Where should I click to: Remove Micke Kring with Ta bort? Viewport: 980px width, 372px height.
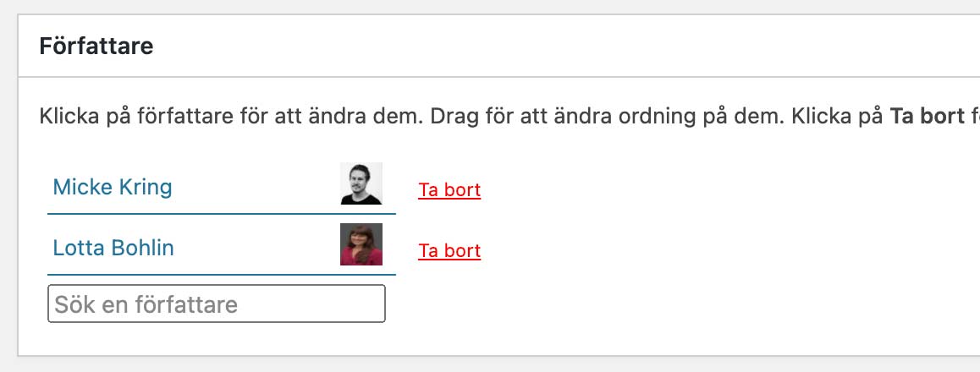(x=449, y=189)
